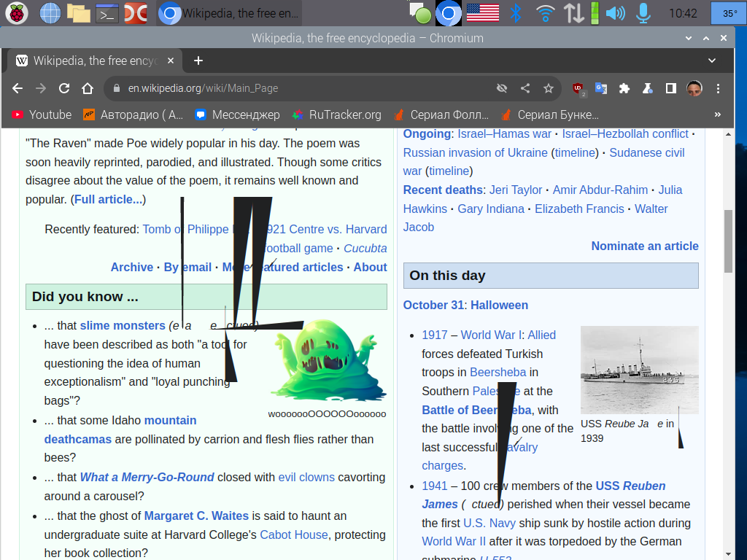Show more bookmarks chevron
Image resolution: width=747 pixels, height=560 pixels.
[x=718, y=114]
